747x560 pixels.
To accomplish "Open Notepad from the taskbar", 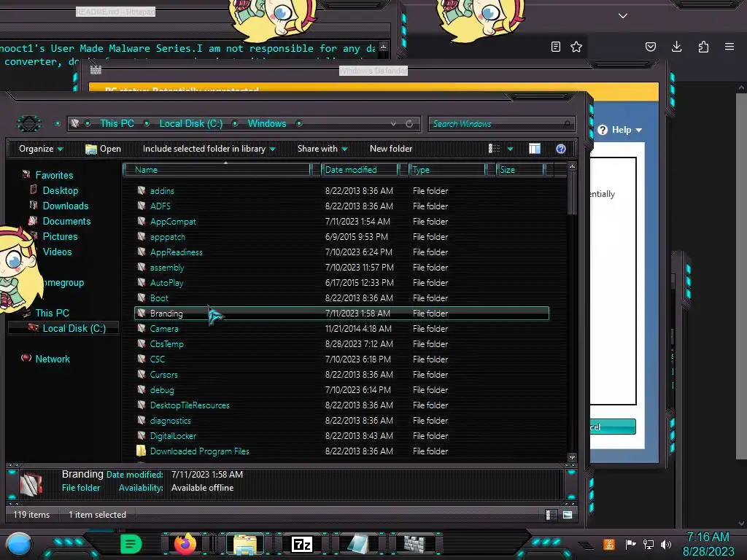I will [358, 544].
